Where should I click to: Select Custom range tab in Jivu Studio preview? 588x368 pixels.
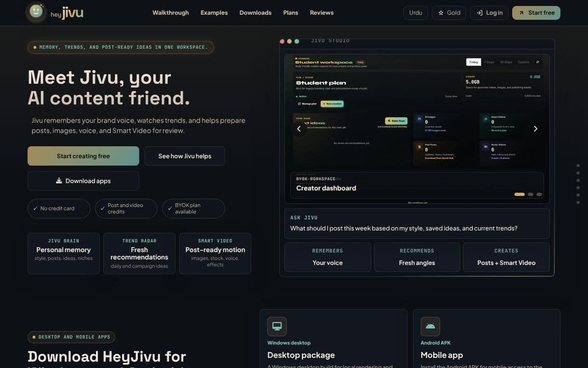[524, 62]
